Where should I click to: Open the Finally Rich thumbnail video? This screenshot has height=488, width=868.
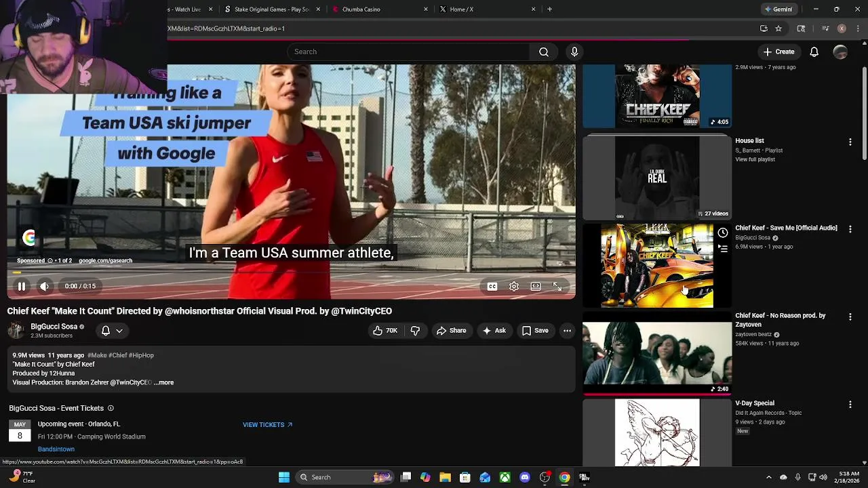point(657,96)
